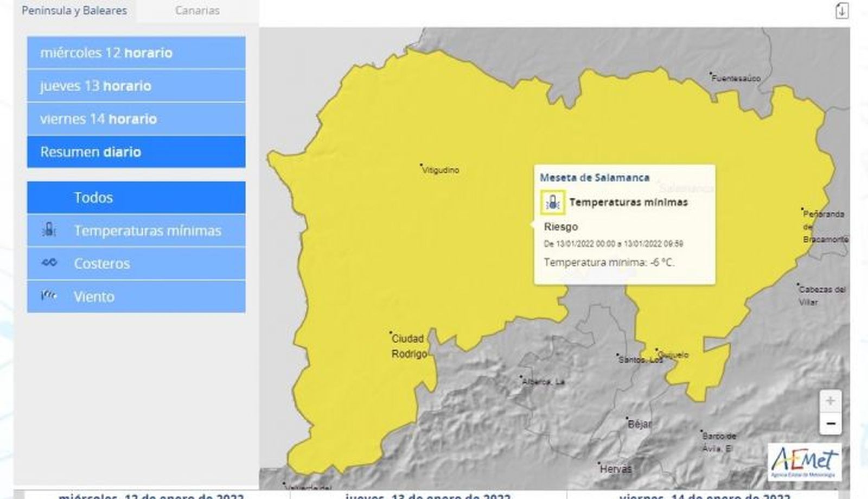Click the Viento windsock icon
868x499 pixels.
tap(49, 296)
